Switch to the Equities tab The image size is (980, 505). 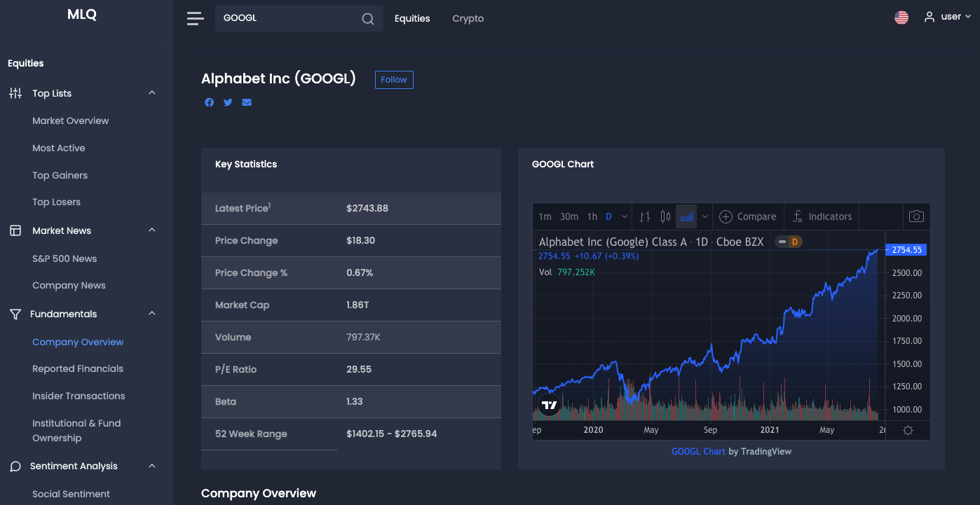click(x=412, y=18)
